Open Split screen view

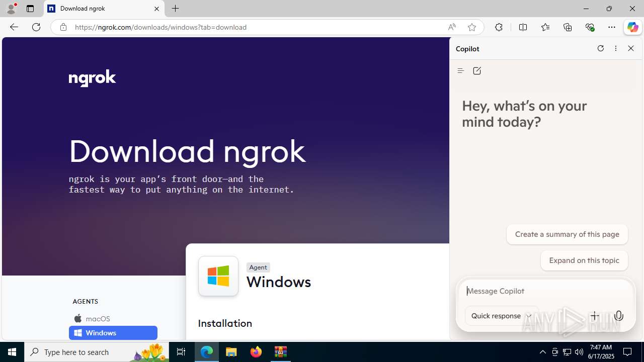pyautogui.click(x=523, y=27)
